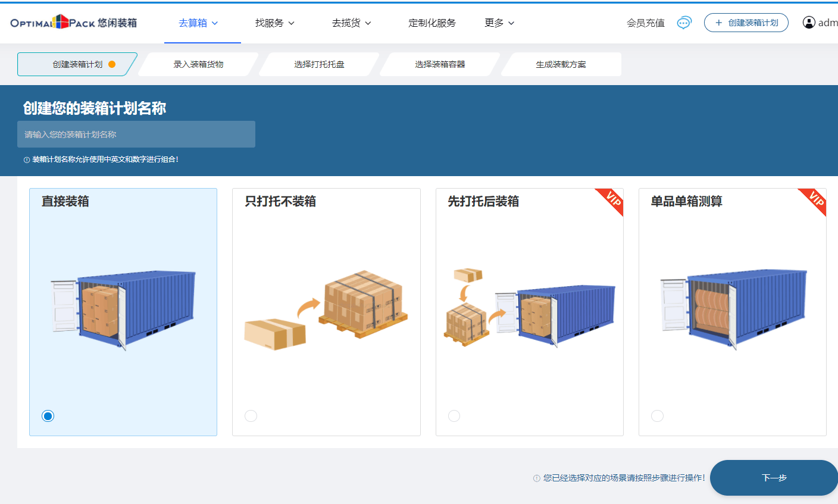This screenshot has width=838, height=504.
Task: Expand the 找服务 dropdown menu
Action: [x=274, y=23]
